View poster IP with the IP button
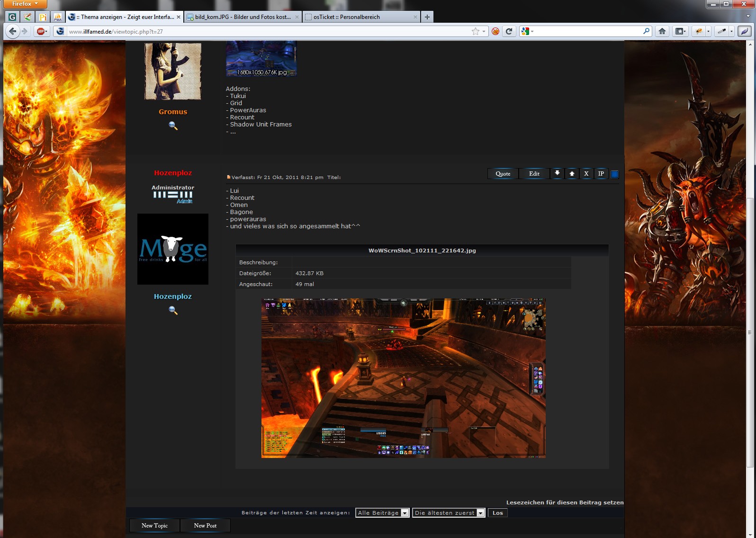Screen dimensions: 756x538 tap(601, 173)
